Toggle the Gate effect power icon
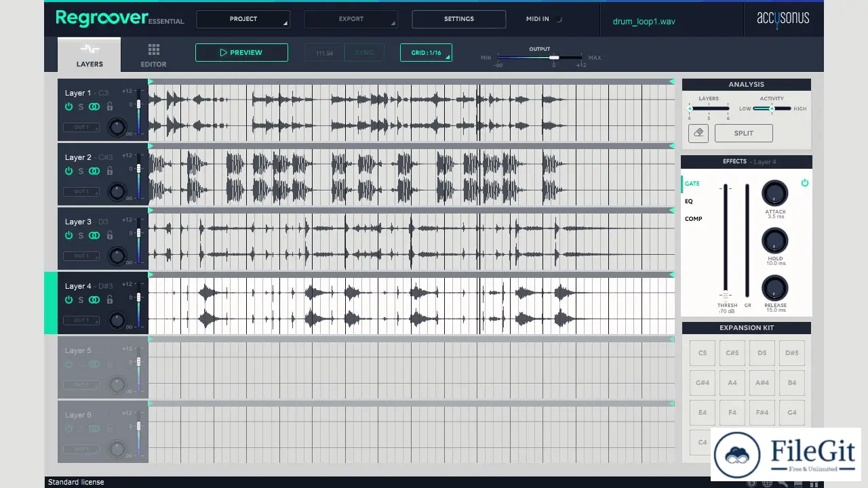868x488 pixels. (x=804, y=183)
